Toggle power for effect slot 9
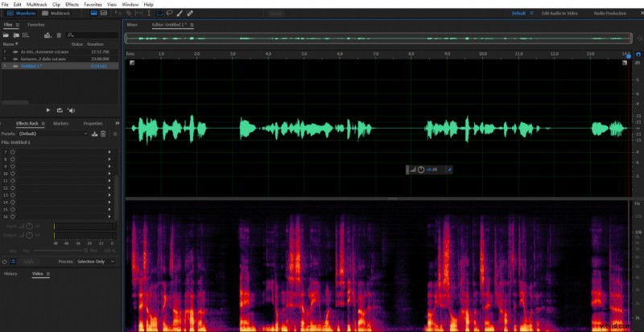 [13, 166]
